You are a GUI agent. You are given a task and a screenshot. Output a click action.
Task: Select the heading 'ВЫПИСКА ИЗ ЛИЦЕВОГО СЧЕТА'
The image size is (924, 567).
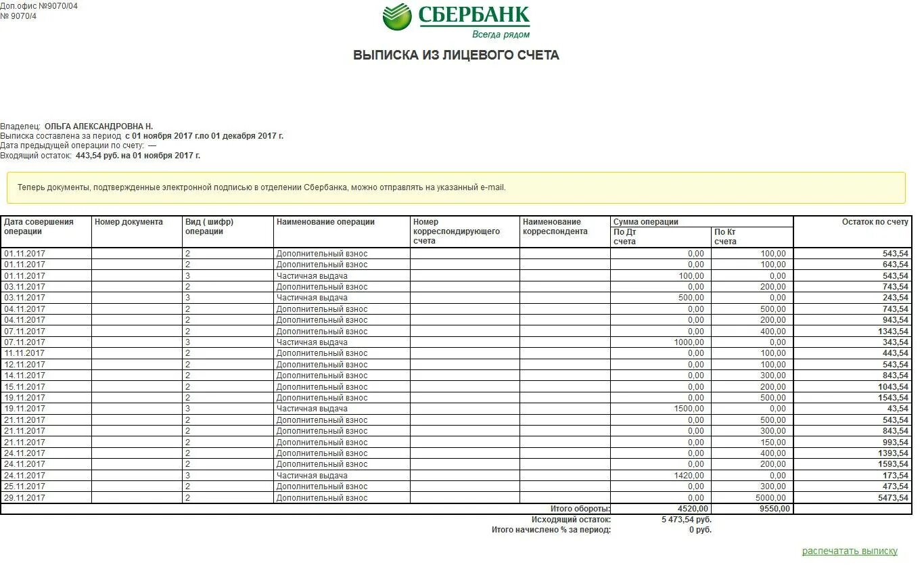(x=456, y=55)
